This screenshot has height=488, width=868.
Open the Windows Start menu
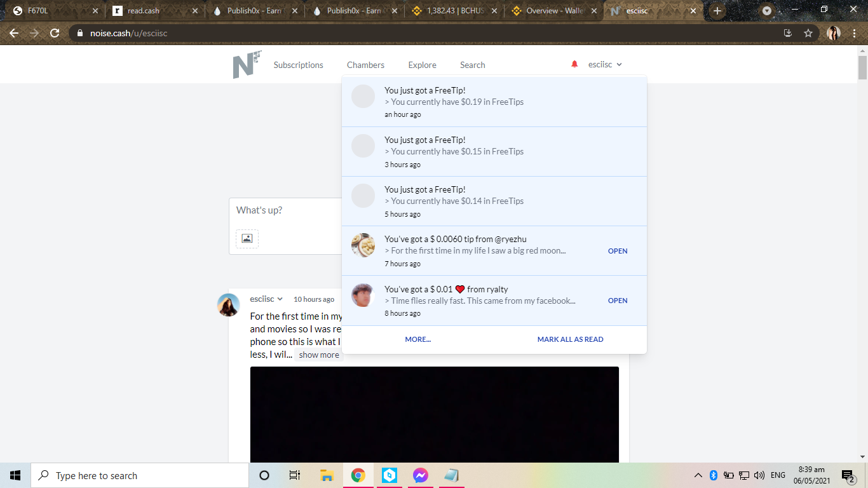[15, 475]
